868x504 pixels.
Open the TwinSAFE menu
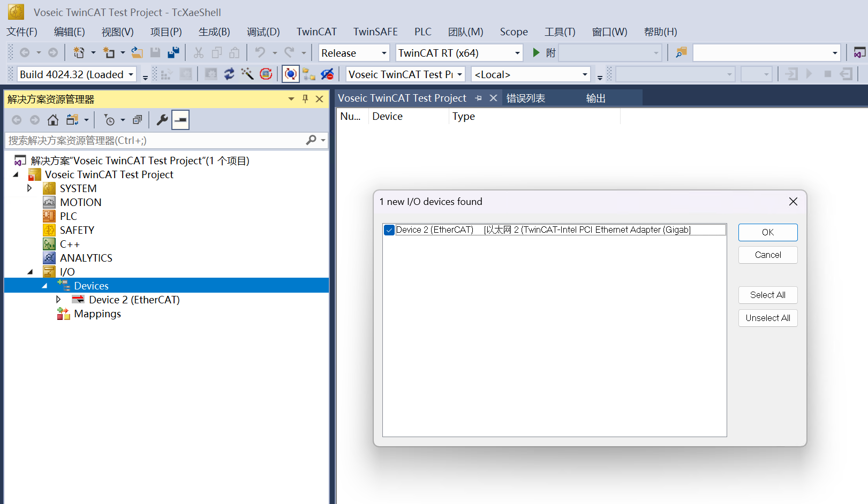[375, 32]
